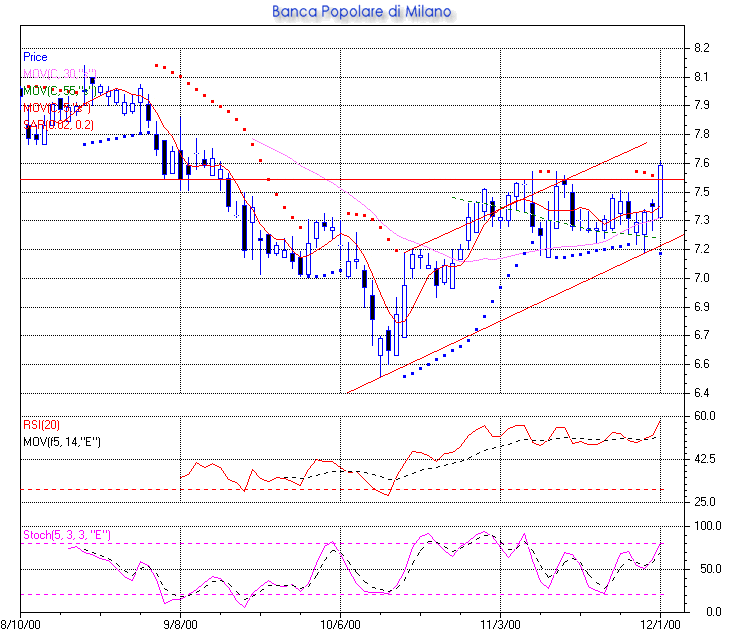Click the 25.0 RSI axis value
Screen dimensions: 729x637
point(704,502)
